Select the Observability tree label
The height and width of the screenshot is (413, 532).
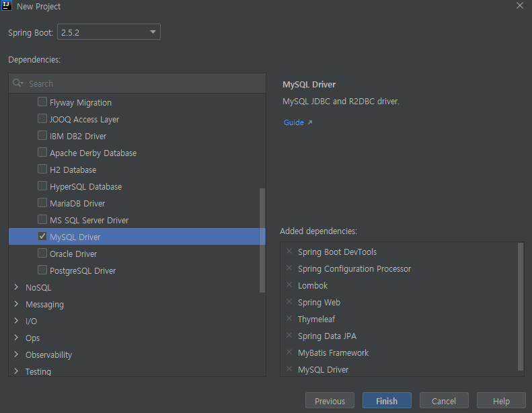48,355
